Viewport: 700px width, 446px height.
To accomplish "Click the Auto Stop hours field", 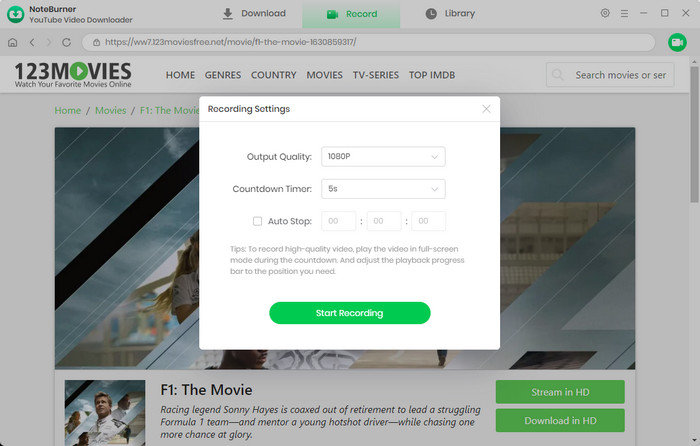I will click(x=338, y=221).
